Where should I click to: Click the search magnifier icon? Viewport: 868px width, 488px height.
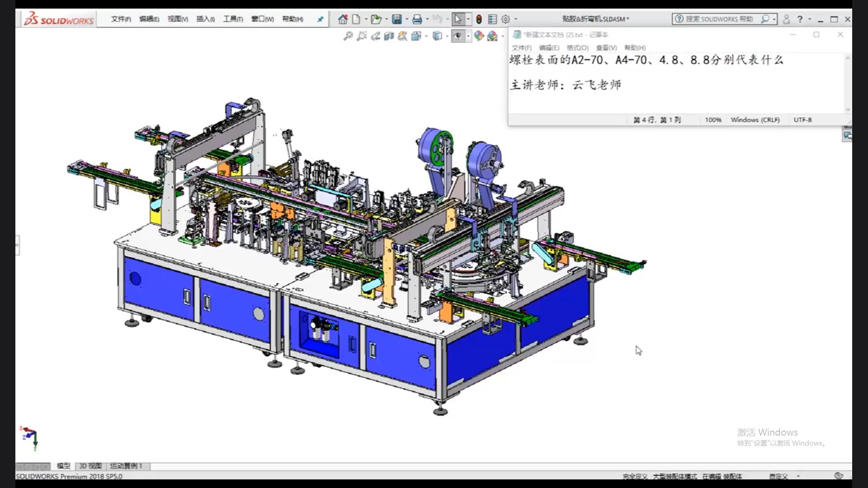[x=765, y=19]
